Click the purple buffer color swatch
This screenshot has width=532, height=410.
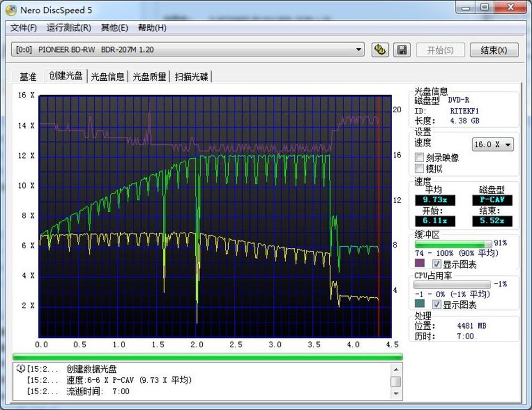tap(420, 263)
